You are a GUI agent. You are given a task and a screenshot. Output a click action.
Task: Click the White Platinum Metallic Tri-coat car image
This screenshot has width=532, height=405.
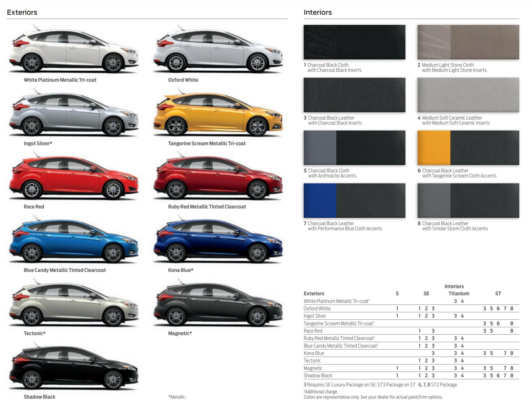pyautogui.click(x=74, y=49)
